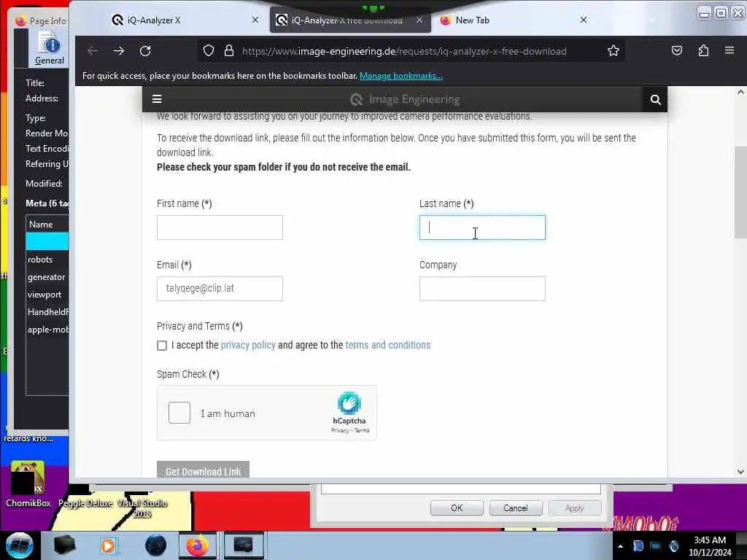Open the media player taskbar icon
Screen dimensions: 747x560
click(108, 545)
